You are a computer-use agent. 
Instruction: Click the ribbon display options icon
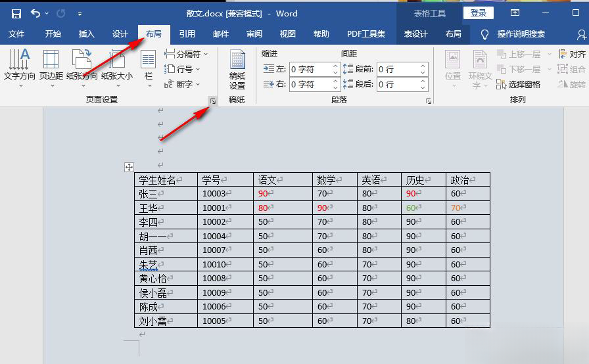(515, 13)
